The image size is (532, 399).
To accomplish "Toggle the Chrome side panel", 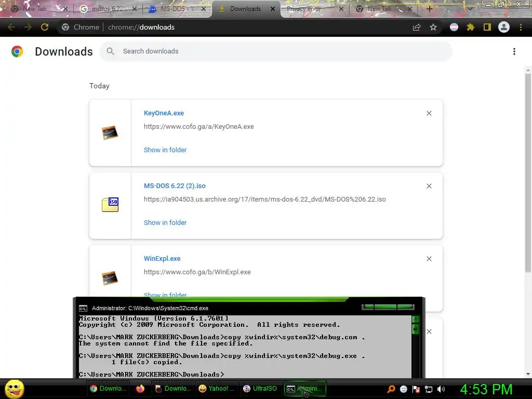I will (x=487, y=27).
